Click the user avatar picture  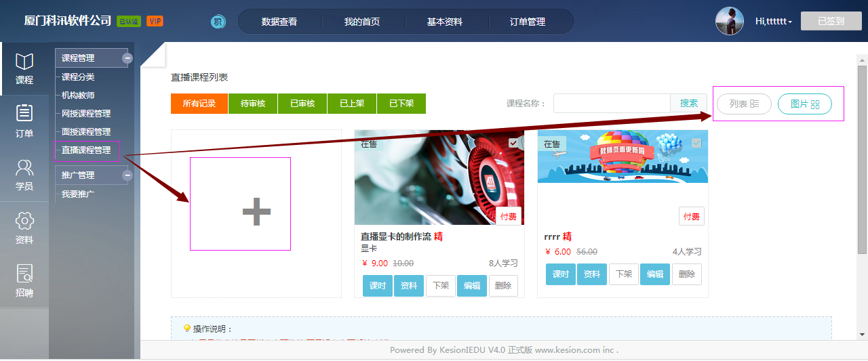coord(730,21)
